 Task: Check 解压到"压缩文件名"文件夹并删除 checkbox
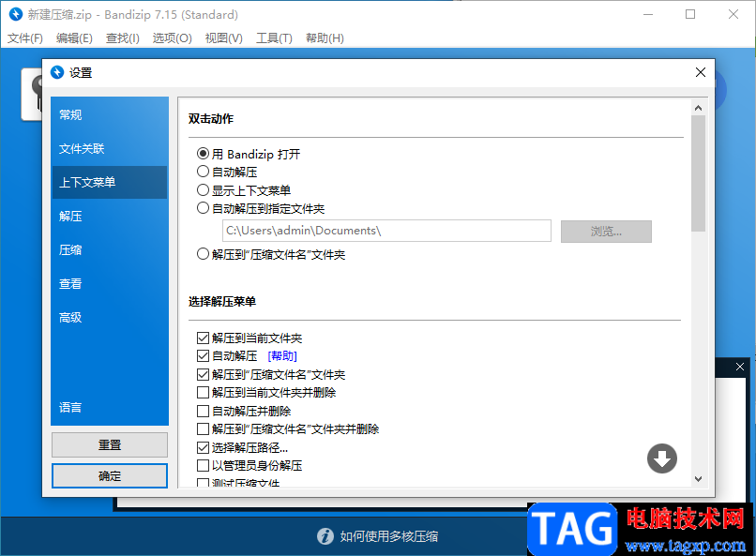203,428
